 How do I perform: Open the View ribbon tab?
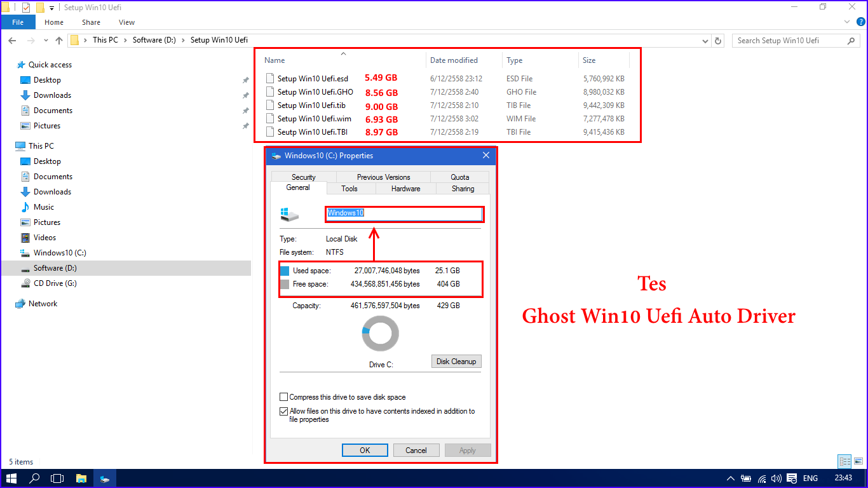pyautogui.click(x=126, y=22)
